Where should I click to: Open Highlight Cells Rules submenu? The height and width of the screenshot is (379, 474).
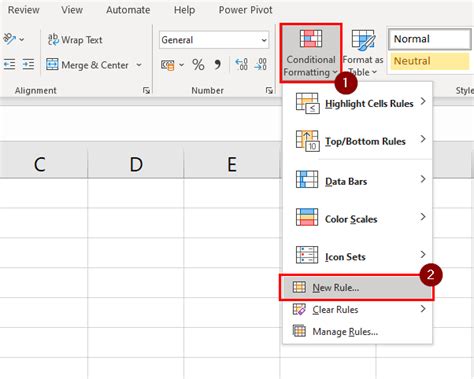[357, 103]
